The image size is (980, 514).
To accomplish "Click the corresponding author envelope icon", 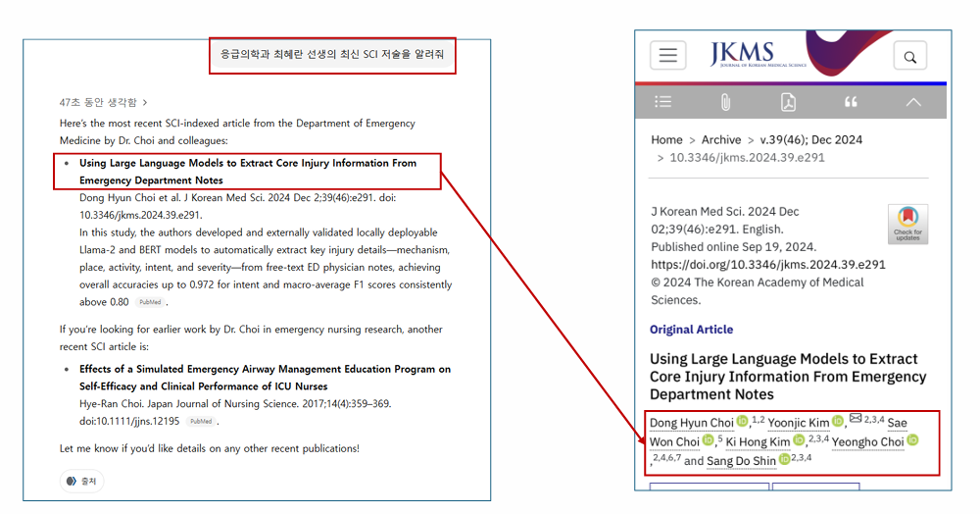I will (x=856, y=418).
